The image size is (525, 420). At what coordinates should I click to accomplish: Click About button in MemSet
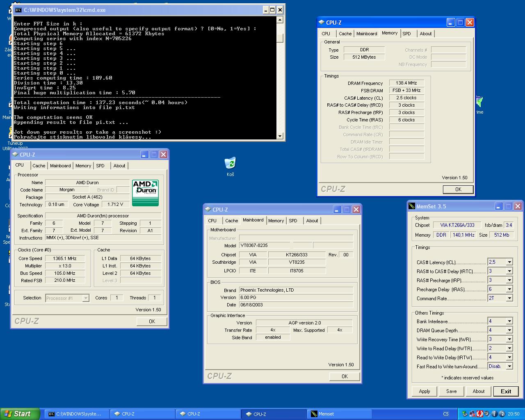point(479,391)
